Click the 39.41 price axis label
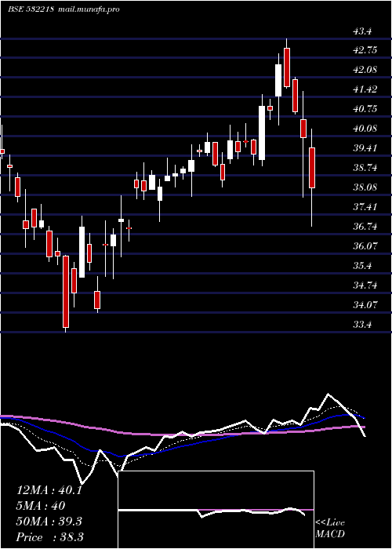Image resolution: width=392 pixels, height=549 pixels. pyautogui.click(x=365, y=148)
